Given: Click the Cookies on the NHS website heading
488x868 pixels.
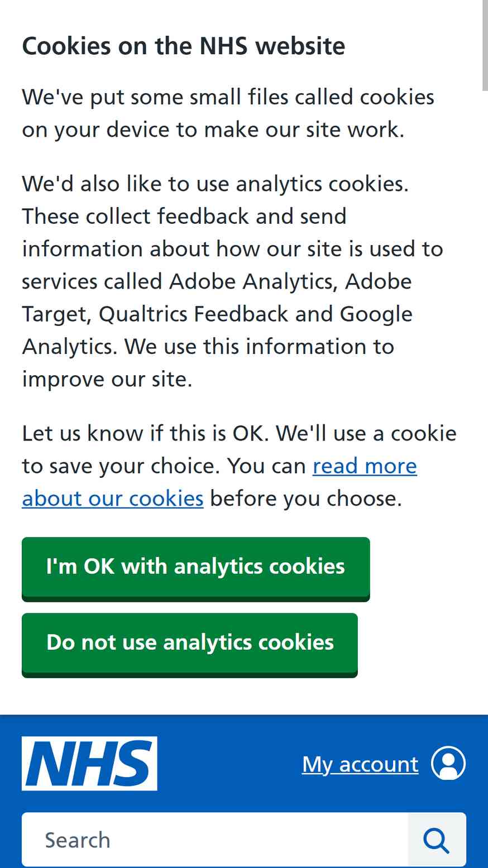Looking at the screenshot, I should 184,46.
